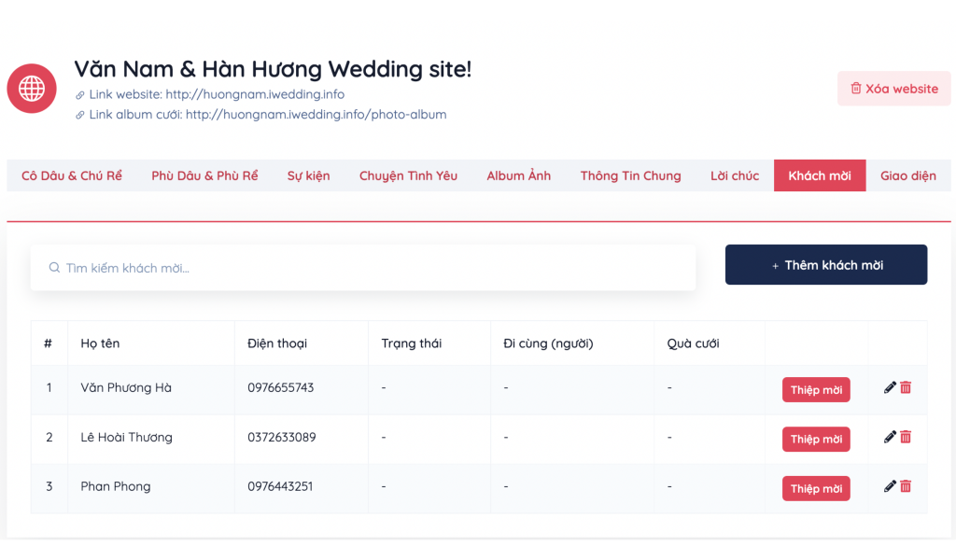Click Thiệp mời for Lê Hoài Thương
This screenshot has height=560, width=956.
[x=816, y=438]
